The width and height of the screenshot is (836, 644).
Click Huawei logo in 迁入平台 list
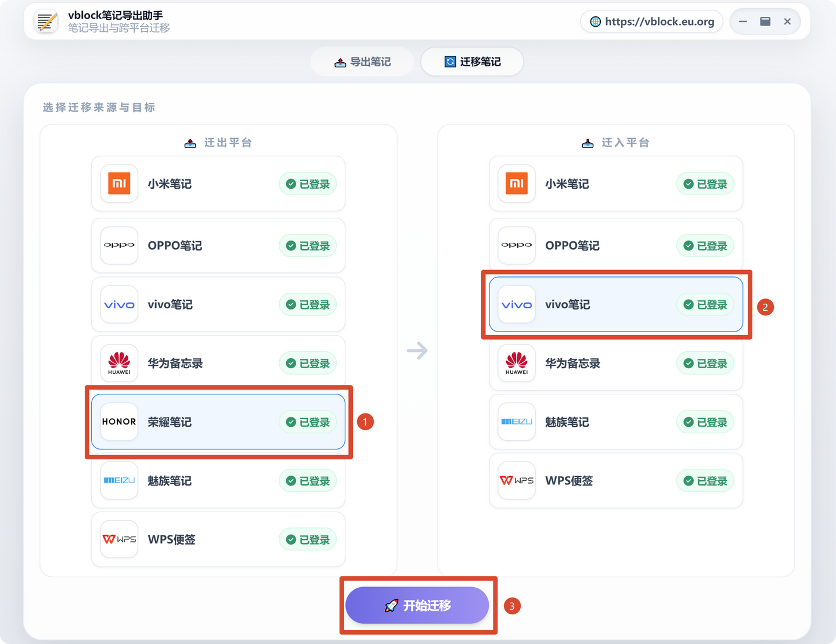[x=517, y=364]
